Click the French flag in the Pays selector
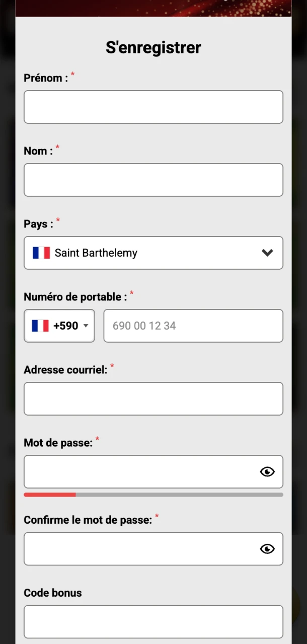This screenshot has height=644, width=307. click(41, 253)
